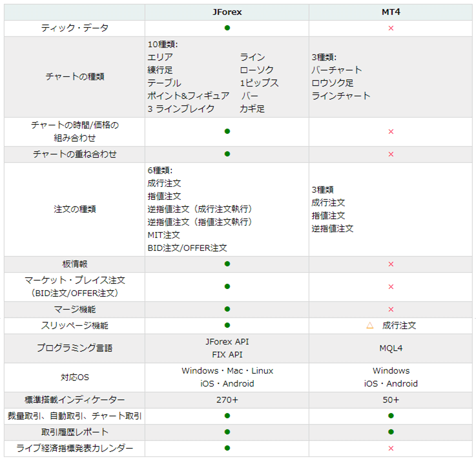The height and width of the screenshot is (459, 476).
Task: Click 逆指値注文 in MT4 column
Action: pyautogui.click(x=333, y=228)
